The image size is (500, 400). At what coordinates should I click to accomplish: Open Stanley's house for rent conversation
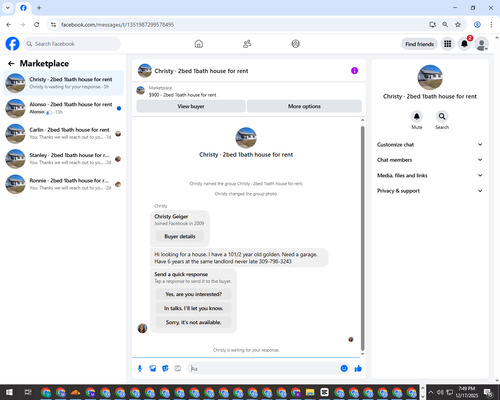coord(63,159)
